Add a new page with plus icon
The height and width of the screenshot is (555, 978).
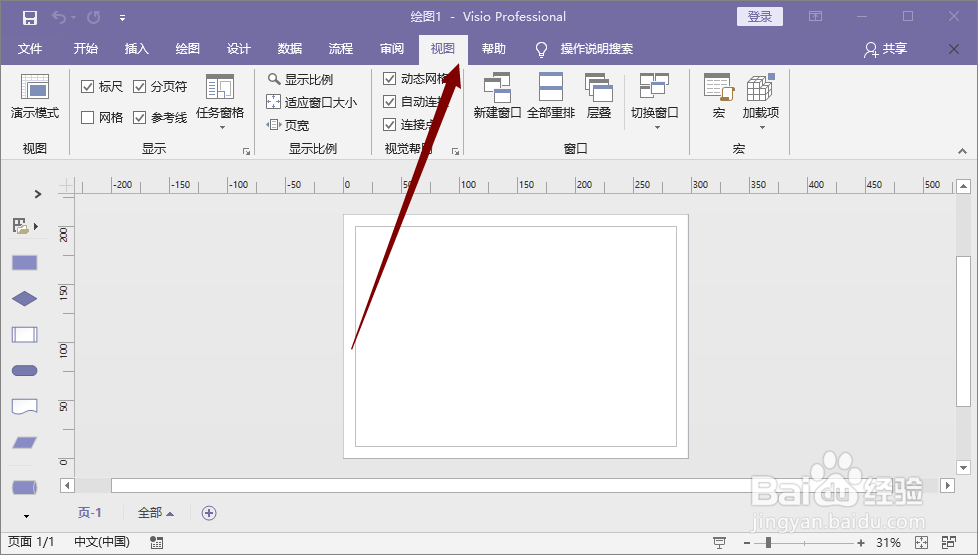coord(209,513)
